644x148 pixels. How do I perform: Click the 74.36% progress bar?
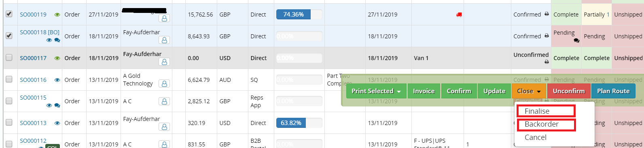coord(299,15)
